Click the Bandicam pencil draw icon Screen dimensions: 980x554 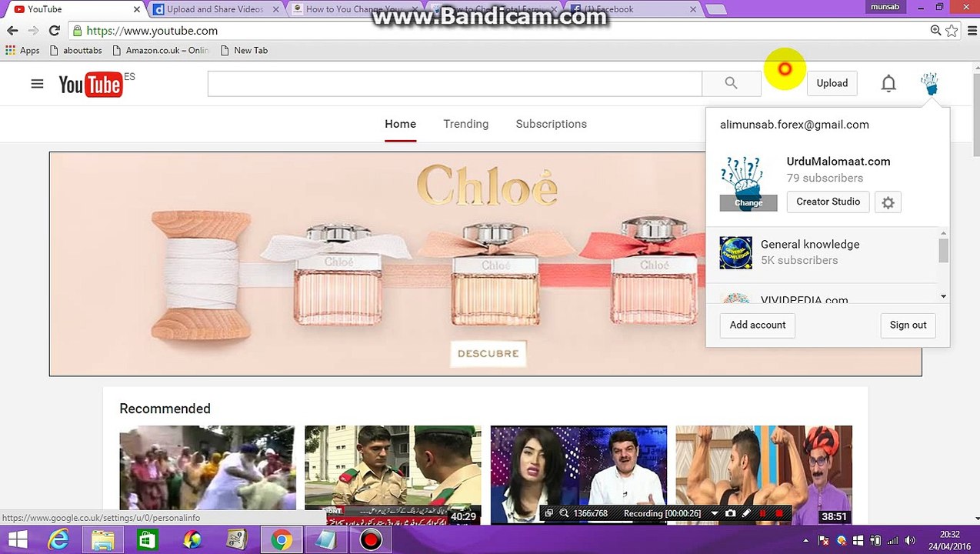click(x=746, y=513)
